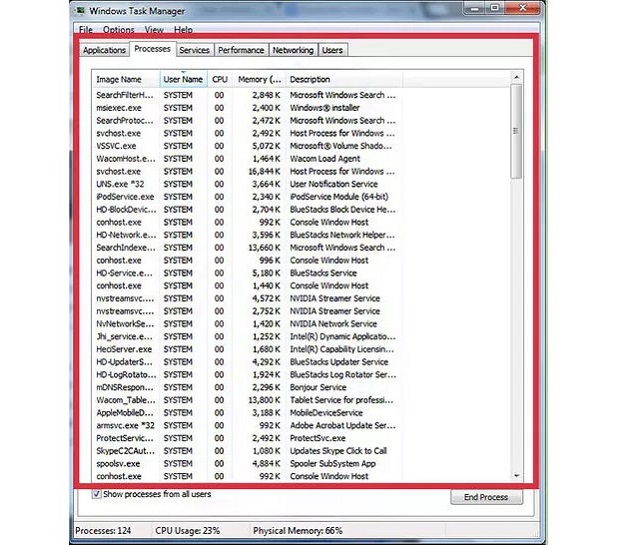640x545 pixels.
Task: Switch to the Services tab
Action: [194, 50]
